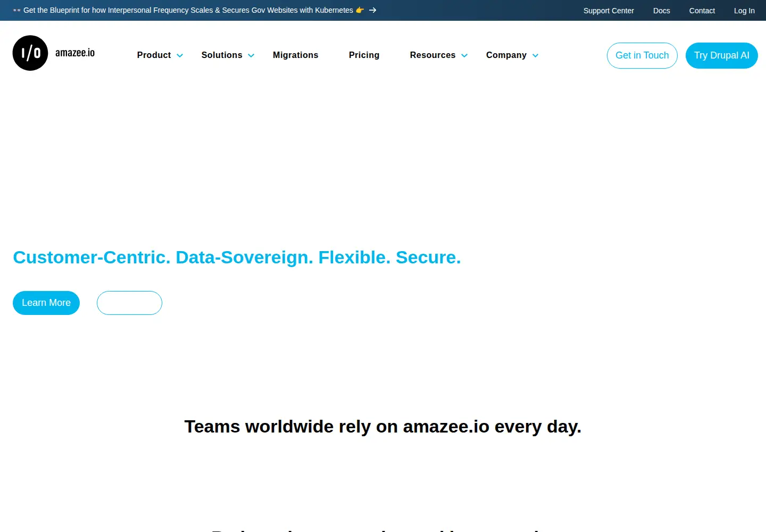Image resolution: width=766 pixels, height=532 pixels.
Task: Open the Resources menu label
Action: pyautogui.click(x=433, y=55)
